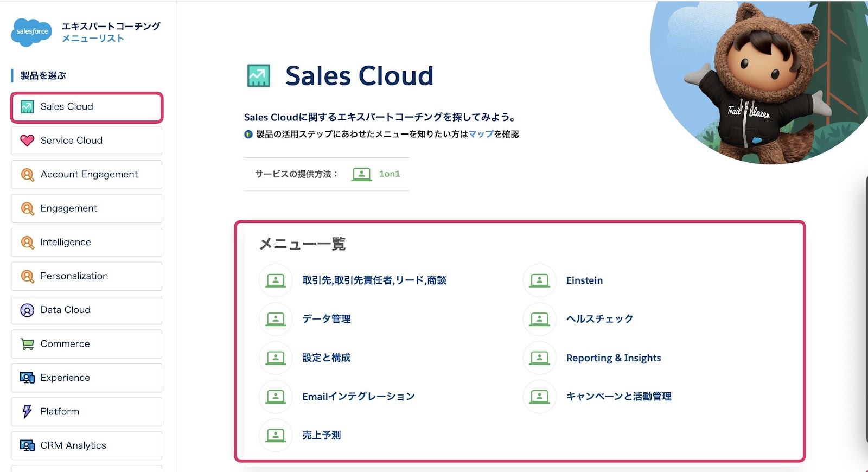Open the 売上予測 link
This screenshot has width=868, height=472.
pos(322,435)
